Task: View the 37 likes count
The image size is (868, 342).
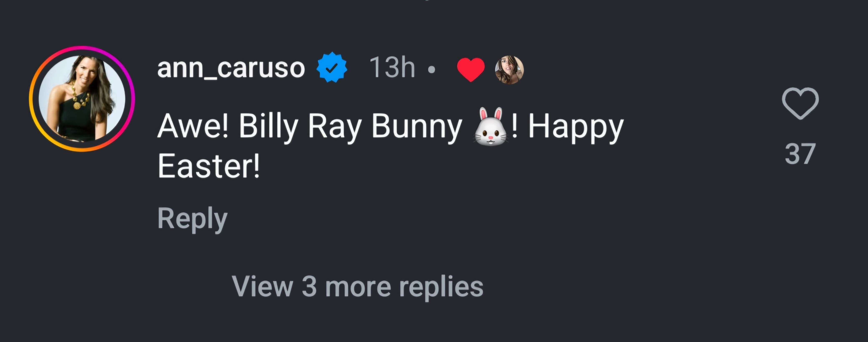Action: click(x=800, y=154)
